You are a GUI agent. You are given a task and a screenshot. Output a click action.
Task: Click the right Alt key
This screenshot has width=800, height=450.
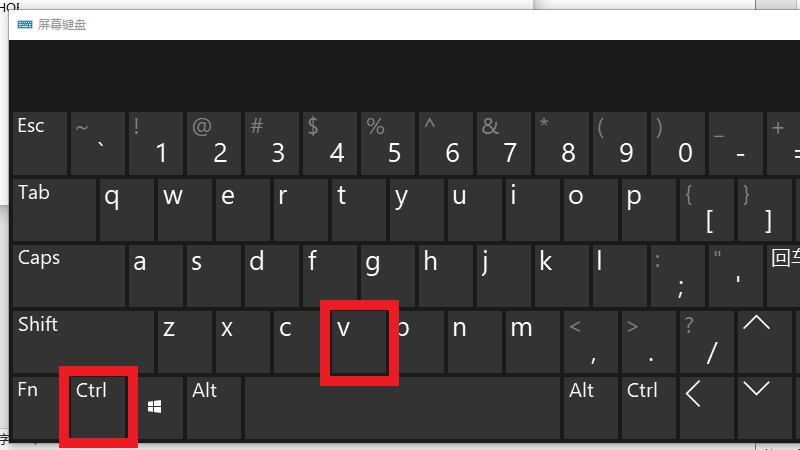tap(591, 408)
